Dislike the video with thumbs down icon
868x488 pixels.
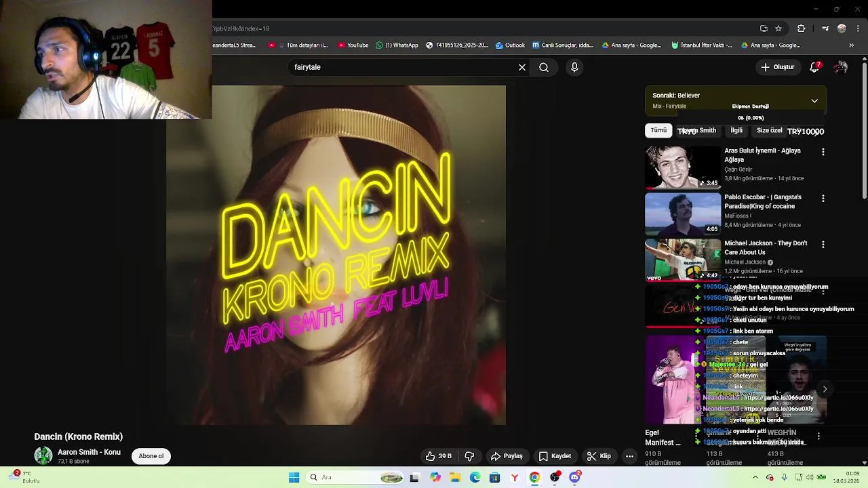tap(469, 456)
